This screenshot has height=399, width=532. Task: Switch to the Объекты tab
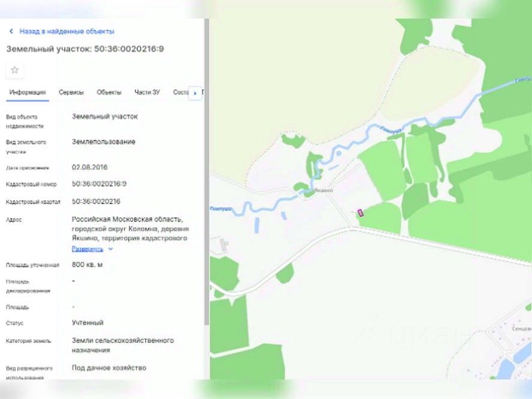point(109,92)
